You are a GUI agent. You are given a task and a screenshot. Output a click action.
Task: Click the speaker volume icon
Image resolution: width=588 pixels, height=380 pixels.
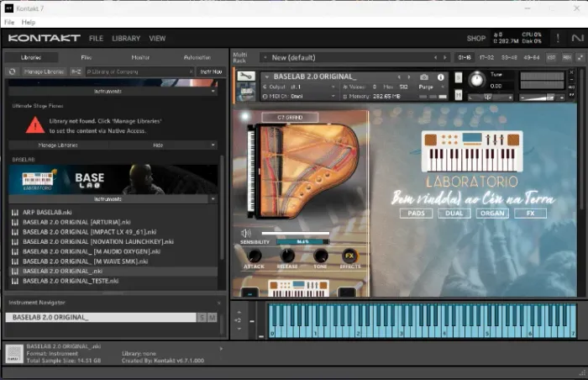click(x=246, y=233)
